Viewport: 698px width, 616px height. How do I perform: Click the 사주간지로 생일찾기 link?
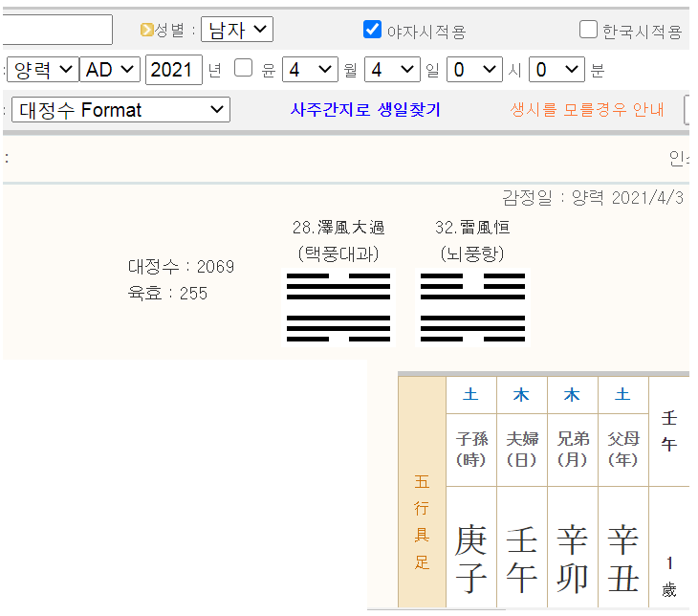click(365, 110)
